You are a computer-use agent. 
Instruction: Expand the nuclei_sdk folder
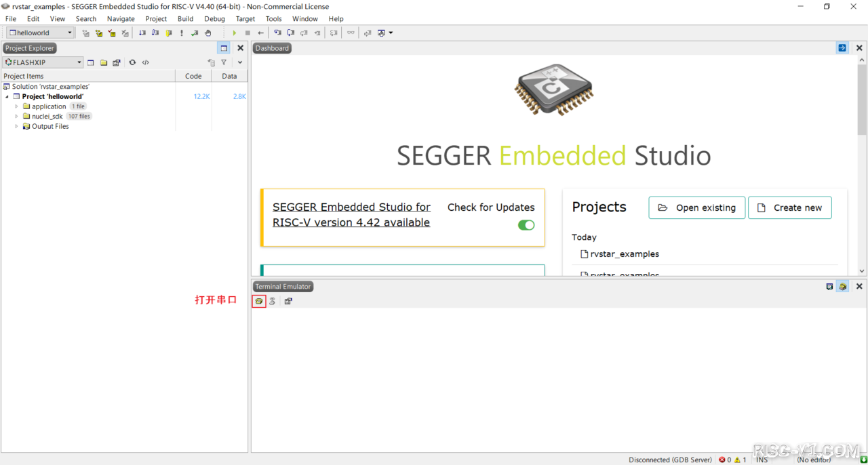coord(17,117)
